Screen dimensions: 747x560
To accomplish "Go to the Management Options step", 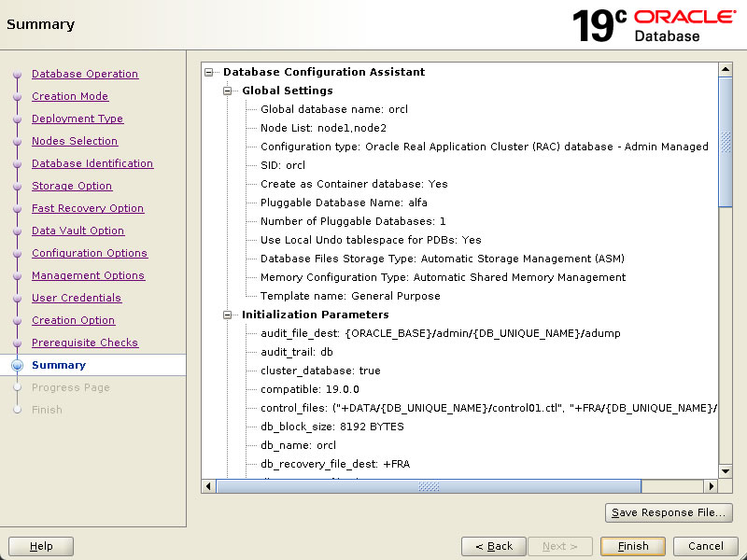I will (x=88, y=275).
